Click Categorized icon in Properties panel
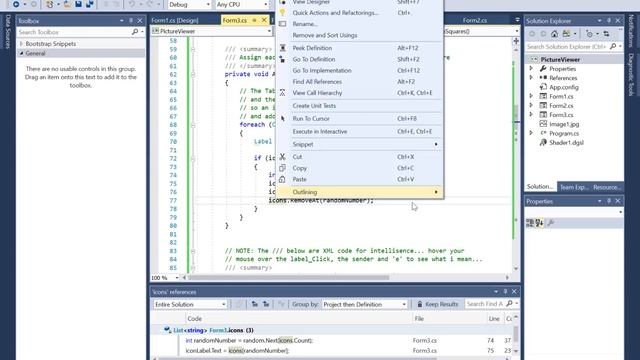Screen dimensions: 640x360 pos(530,222)
